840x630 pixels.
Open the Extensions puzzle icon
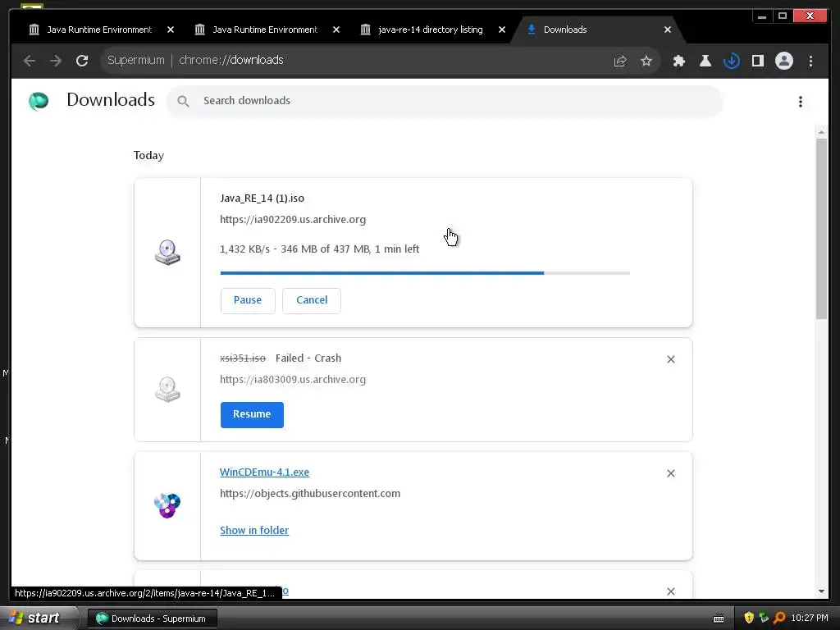click(x=678, y=61)
